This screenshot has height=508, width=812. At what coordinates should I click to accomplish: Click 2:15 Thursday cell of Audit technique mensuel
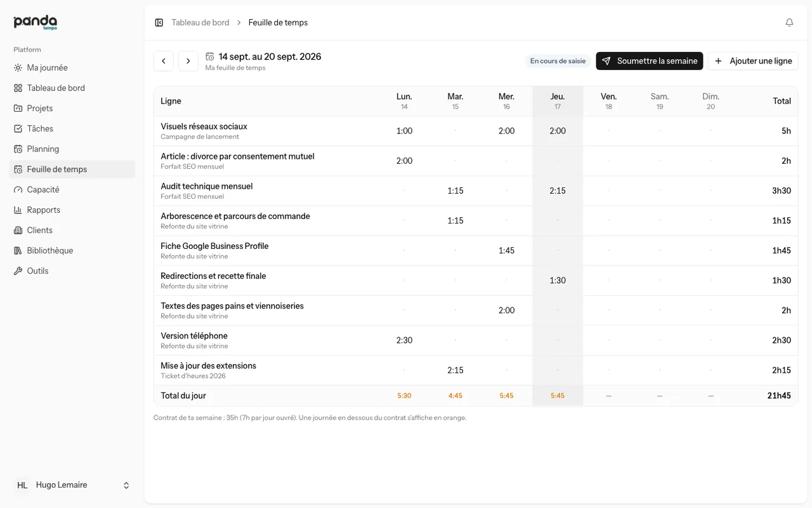pos(558,190)
